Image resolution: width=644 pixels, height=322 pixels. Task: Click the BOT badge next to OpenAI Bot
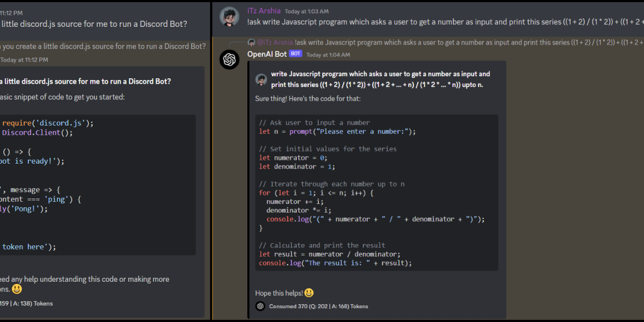295,54
